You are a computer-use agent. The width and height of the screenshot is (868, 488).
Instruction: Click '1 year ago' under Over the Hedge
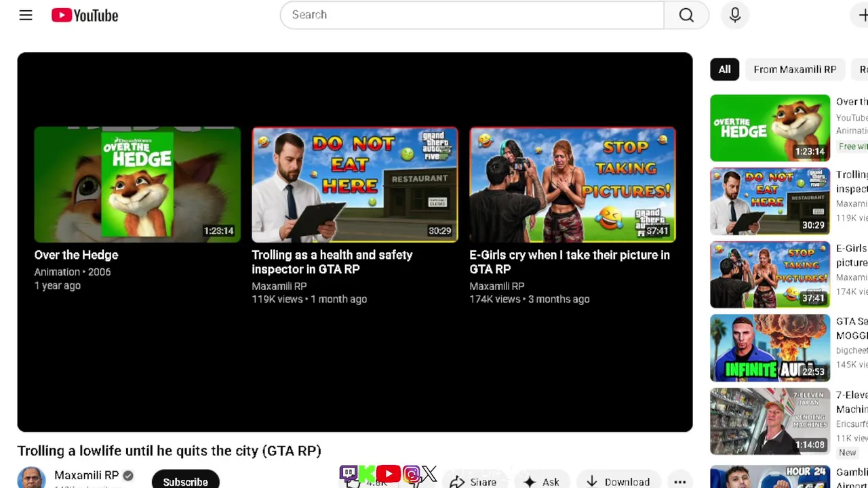click(x=58, y=285)
